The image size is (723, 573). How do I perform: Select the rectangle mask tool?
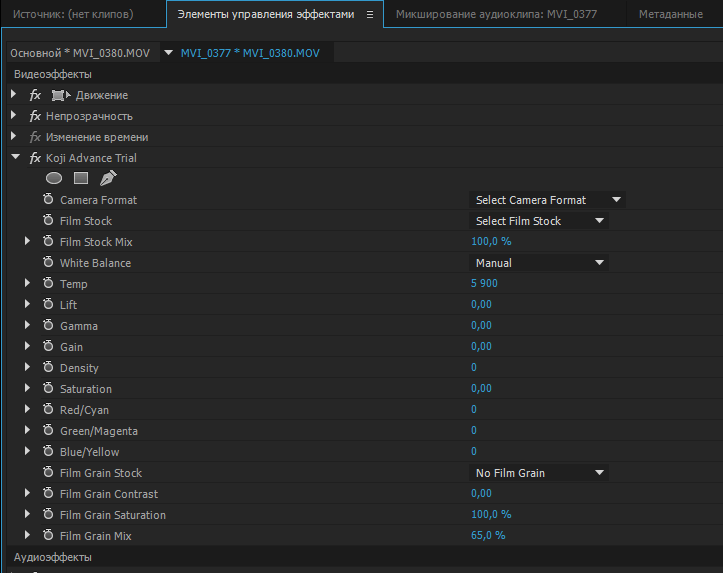click(81, 178)
